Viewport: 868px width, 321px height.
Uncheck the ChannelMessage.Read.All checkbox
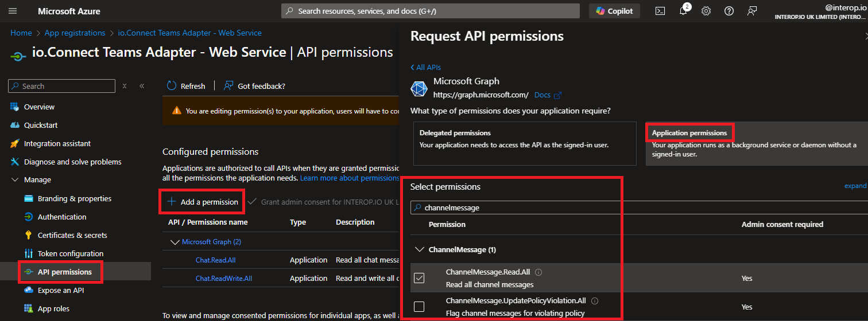[x=419, y=278]
